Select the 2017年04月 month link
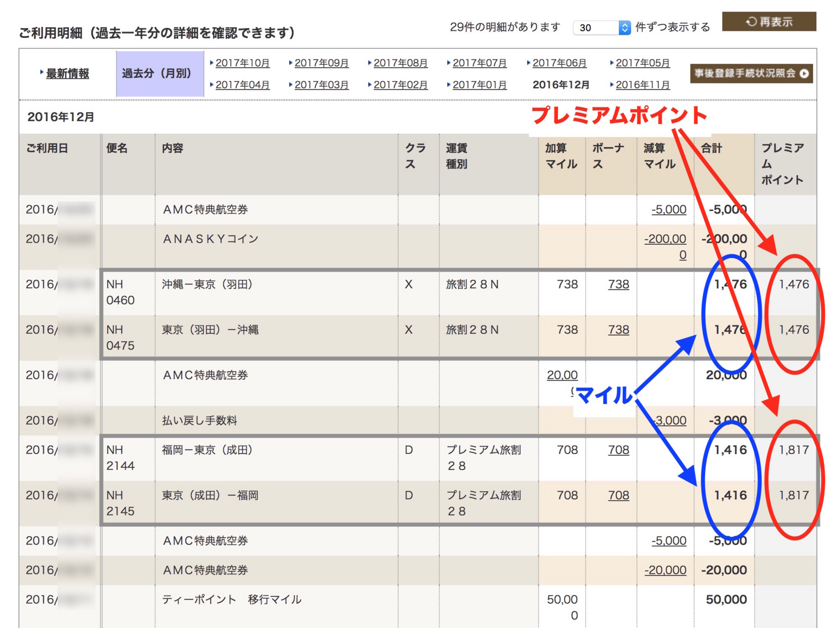Screen dimensions: 840x628 (x=243, y=85)
